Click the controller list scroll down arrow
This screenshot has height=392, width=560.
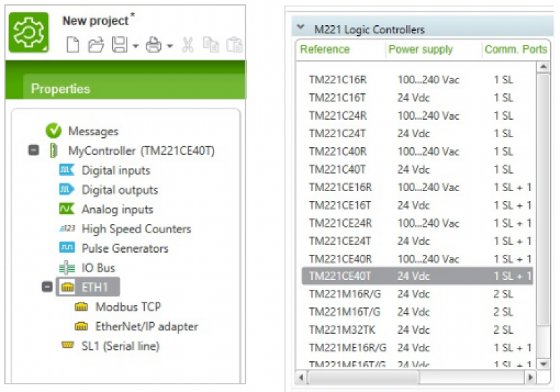pyautogui.click(x=543, y=364)
